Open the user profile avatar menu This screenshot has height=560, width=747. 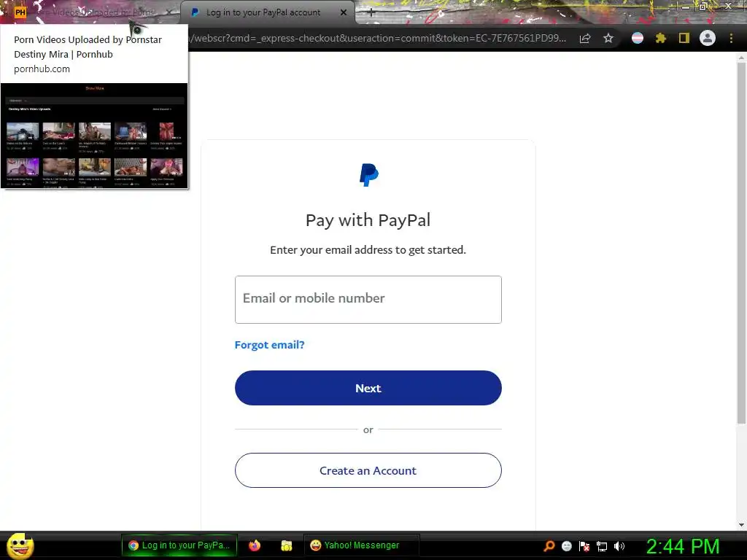click(x=708, y=38)
